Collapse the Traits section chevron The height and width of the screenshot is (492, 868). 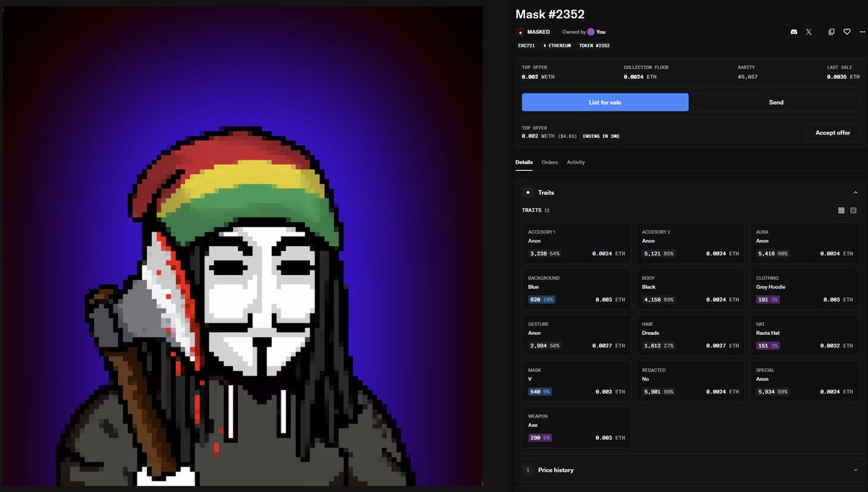(x=856, y=192)
